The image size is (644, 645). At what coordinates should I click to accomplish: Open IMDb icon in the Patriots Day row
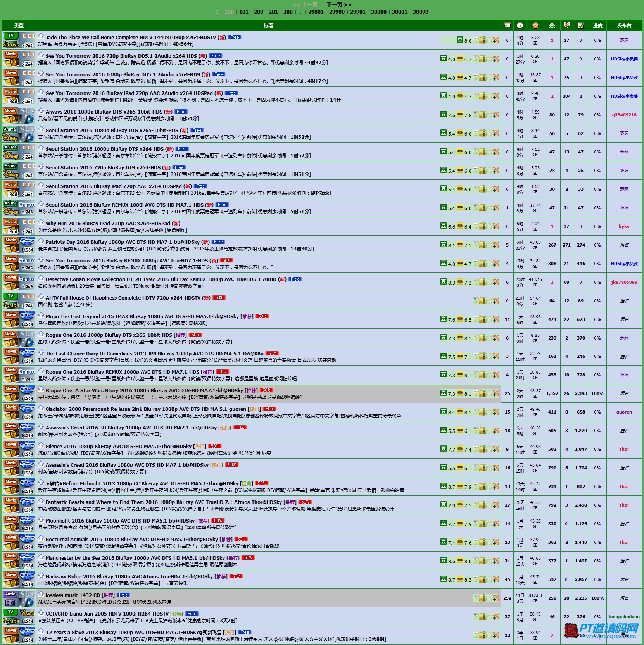(x=460, y=245)
